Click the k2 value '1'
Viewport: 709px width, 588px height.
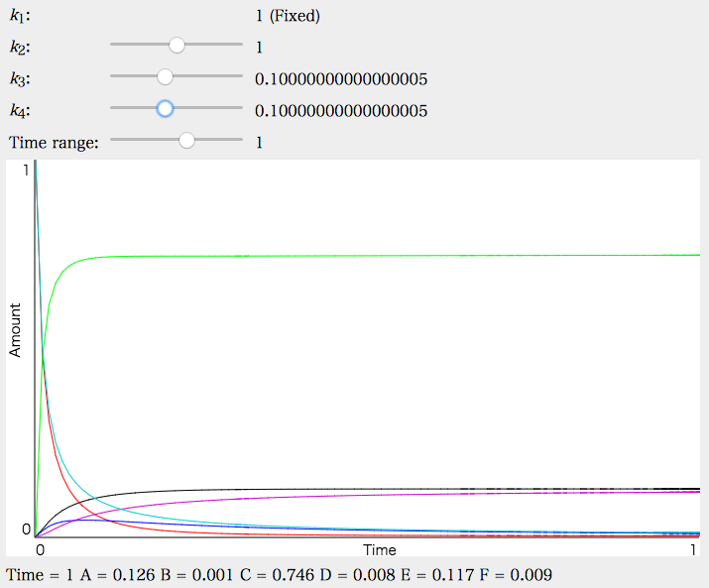(x=259, y=48)
